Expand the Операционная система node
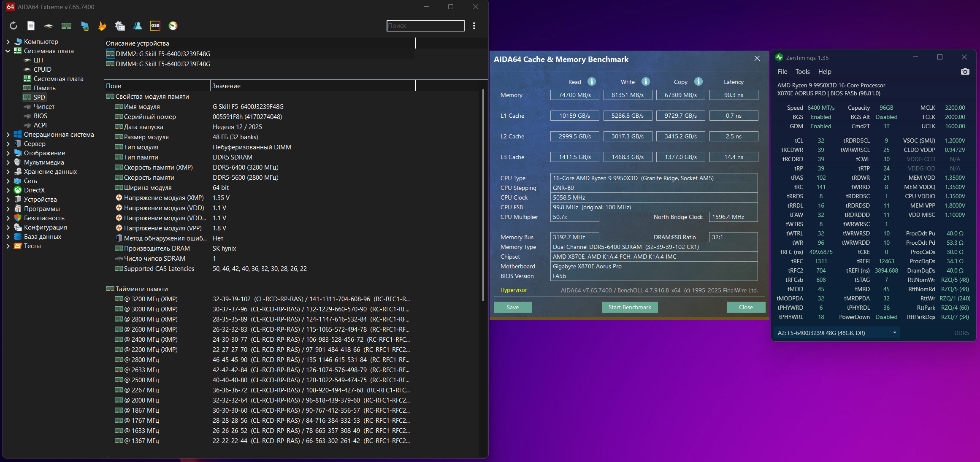 tap(8, 135)
